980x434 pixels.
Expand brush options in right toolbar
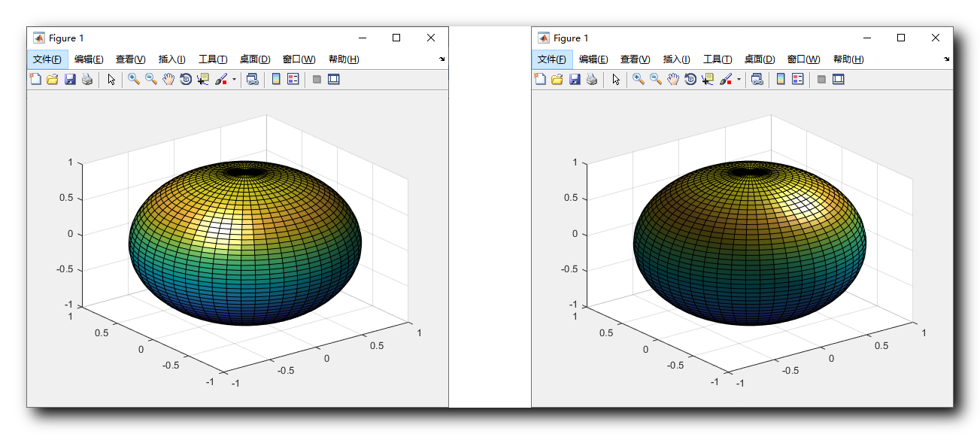click(738, 79)
